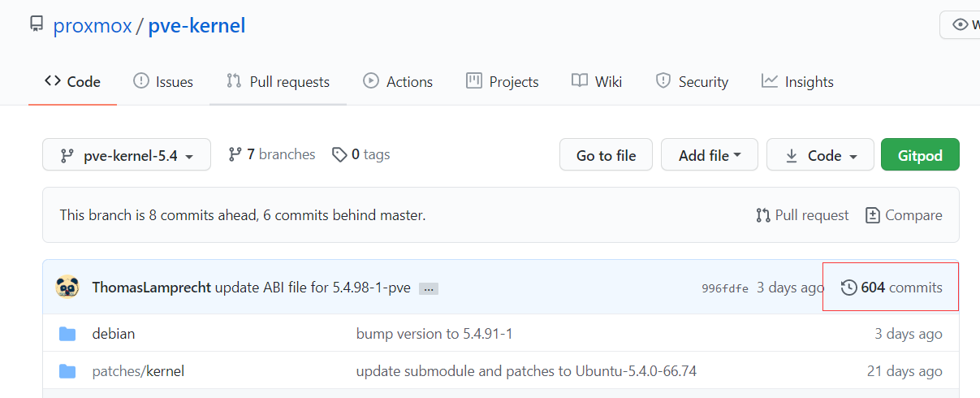This screenshot has width=980, height=398.
Task: Click the tag icon next to 0 tags
Action: point(339,154)
